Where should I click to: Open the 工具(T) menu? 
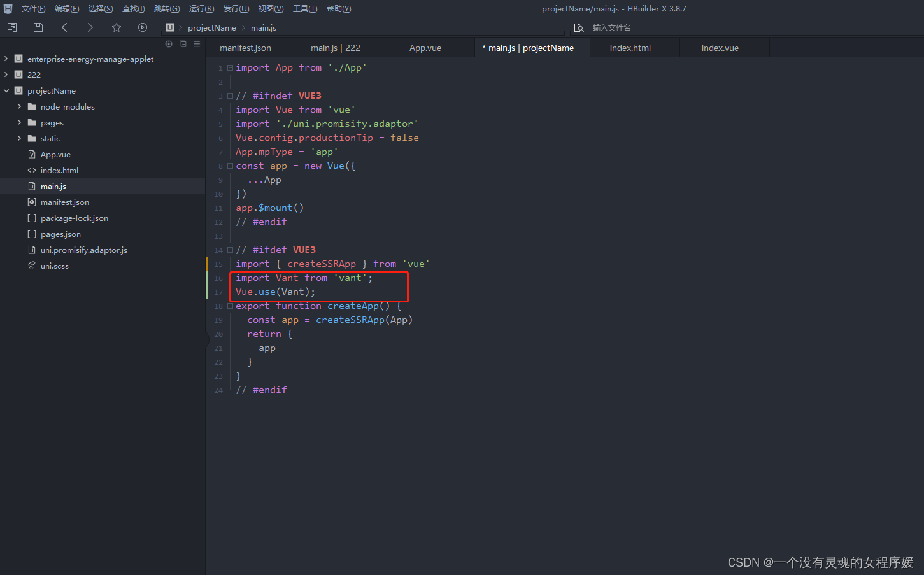(x=305, y=9)
